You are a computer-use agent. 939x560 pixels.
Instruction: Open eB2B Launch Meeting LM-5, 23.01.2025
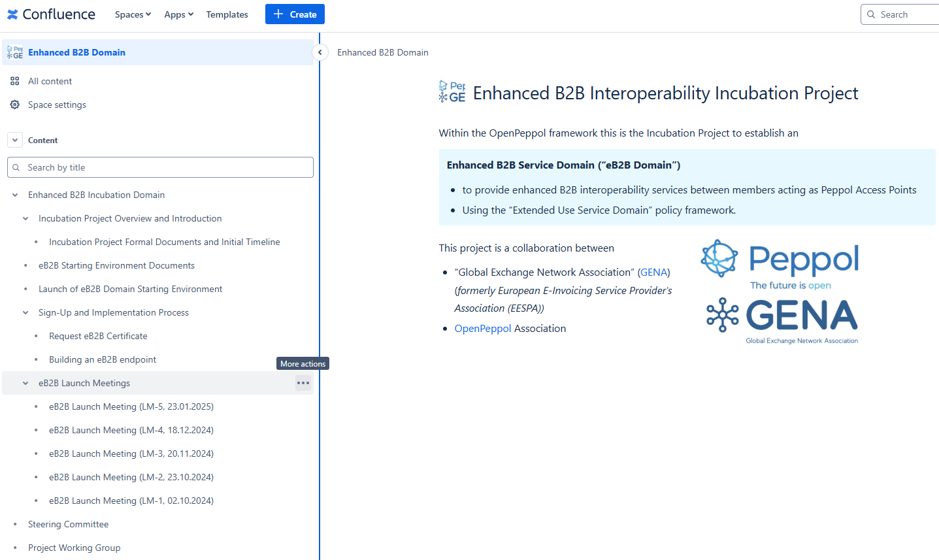click(x=131, y=406)
